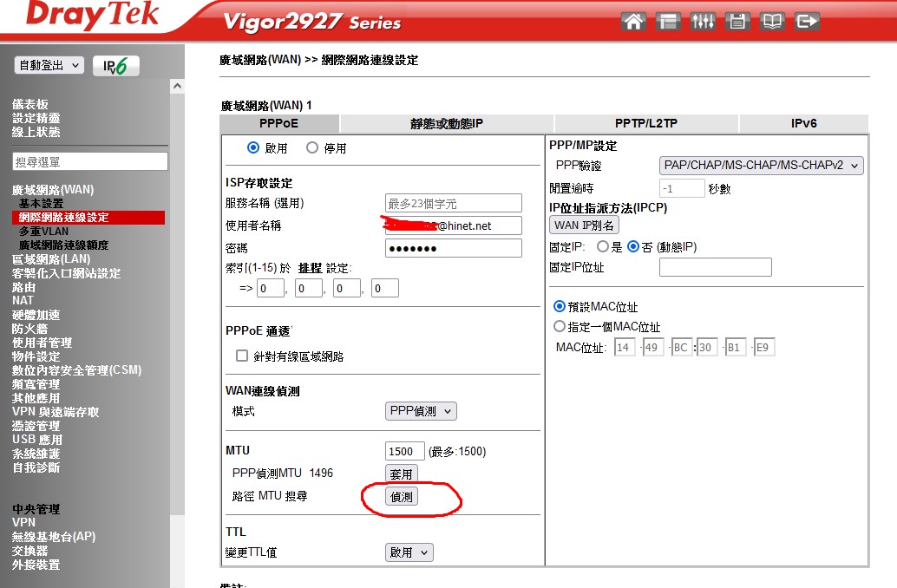Click the Home icon in top bar
This screenshot has height=588, width=897.
(x=634, y=22)
